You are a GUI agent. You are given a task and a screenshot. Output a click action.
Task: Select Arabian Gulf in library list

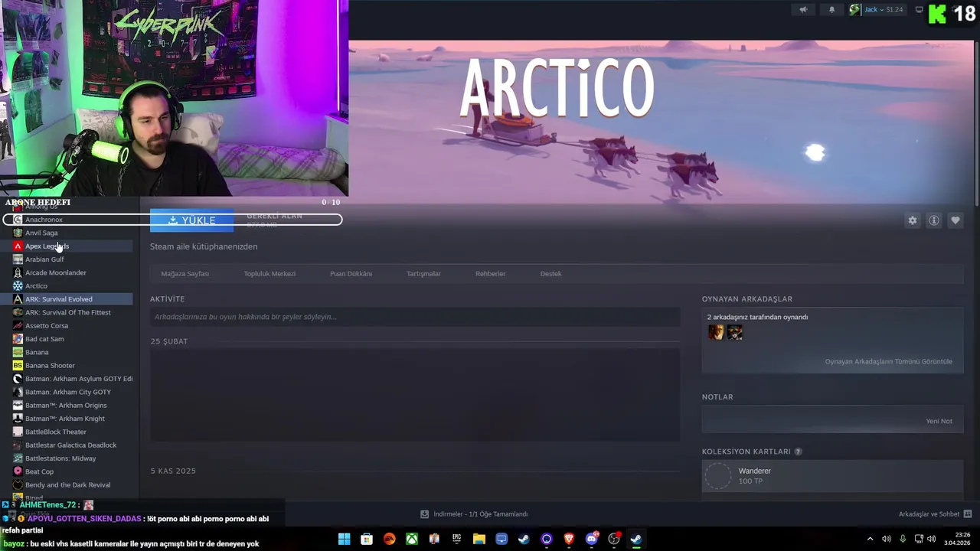[44, 259]
